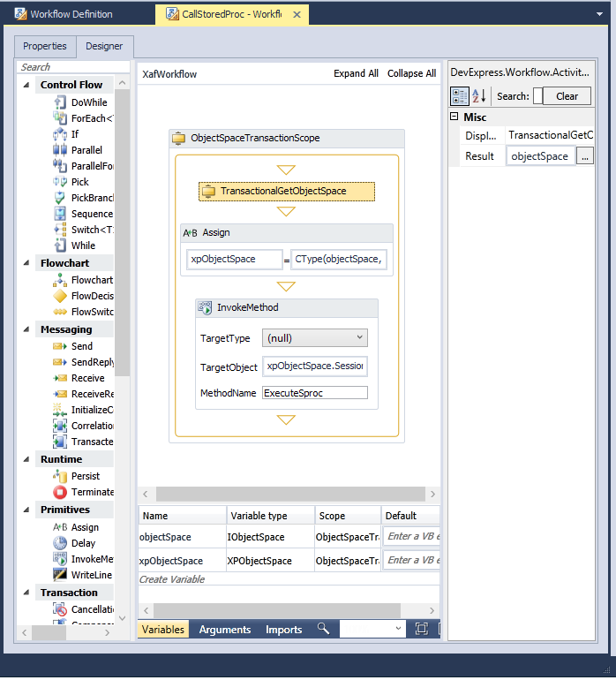Collapse the Runtime toolbox group
The height and width of the screenshot is (680, 616).
click(26, 459)
